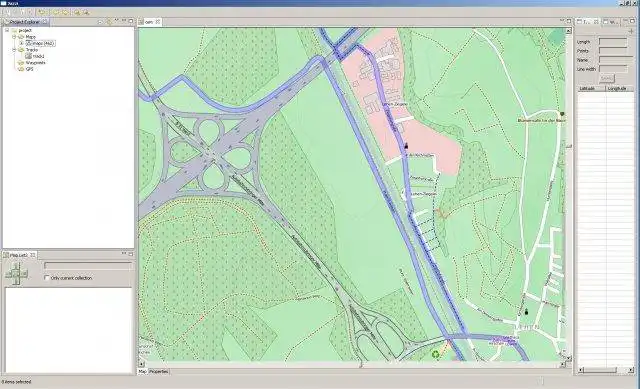Pan map right with navigation pad
640x389 pixels.
(x=24, y=274)
